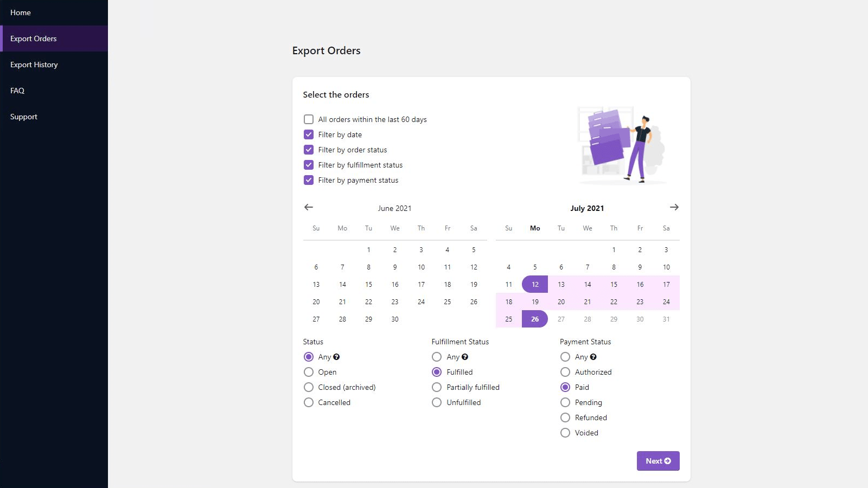Screen dimensions: 868x488
Task: Enable All orders within last 60 days
Action: coord(309,119)
